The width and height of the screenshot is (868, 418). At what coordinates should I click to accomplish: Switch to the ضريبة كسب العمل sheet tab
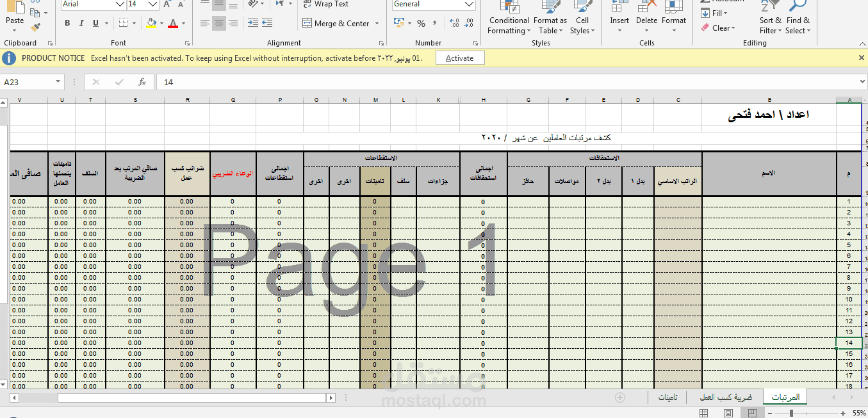(726, 398)
